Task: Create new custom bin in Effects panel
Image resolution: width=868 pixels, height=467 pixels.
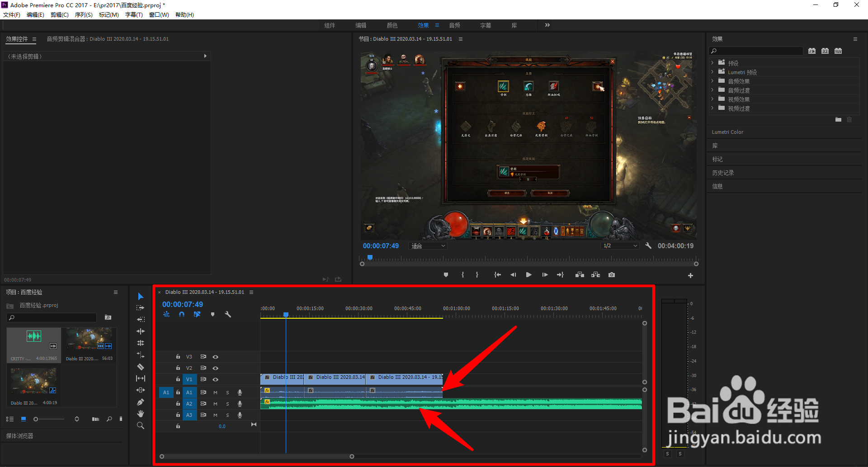Action: (x=838, y=120)
